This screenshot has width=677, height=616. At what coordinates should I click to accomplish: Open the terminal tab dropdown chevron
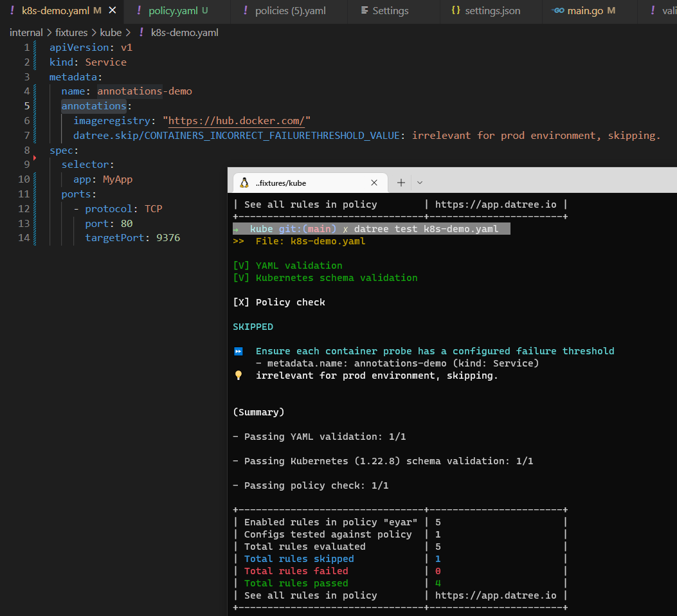coord(420,183)
